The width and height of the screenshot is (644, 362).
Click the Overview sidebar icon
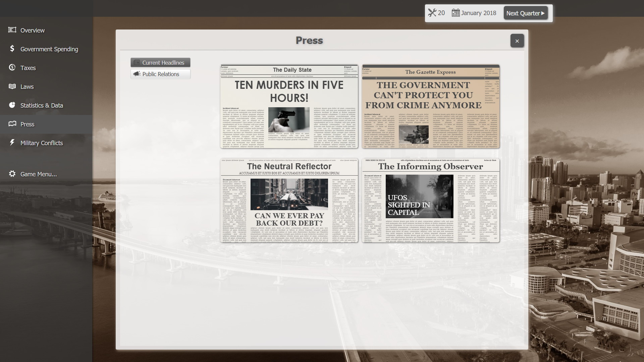click(12, 29)
